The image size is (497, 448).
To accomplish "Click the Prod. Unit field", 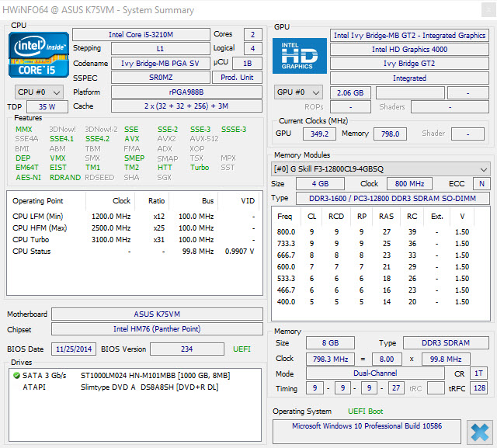I will click(237, 78).
